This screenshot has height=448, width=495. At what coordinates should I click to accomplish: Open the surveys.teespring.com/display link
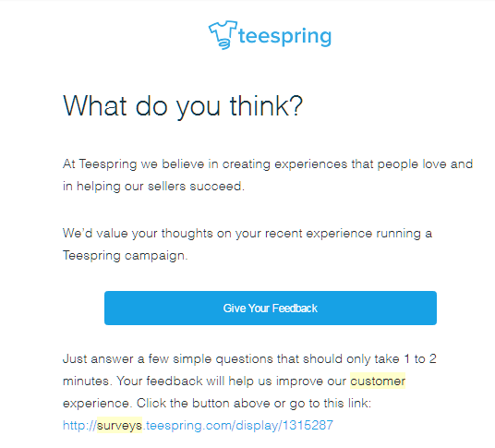tap(198, 425)
